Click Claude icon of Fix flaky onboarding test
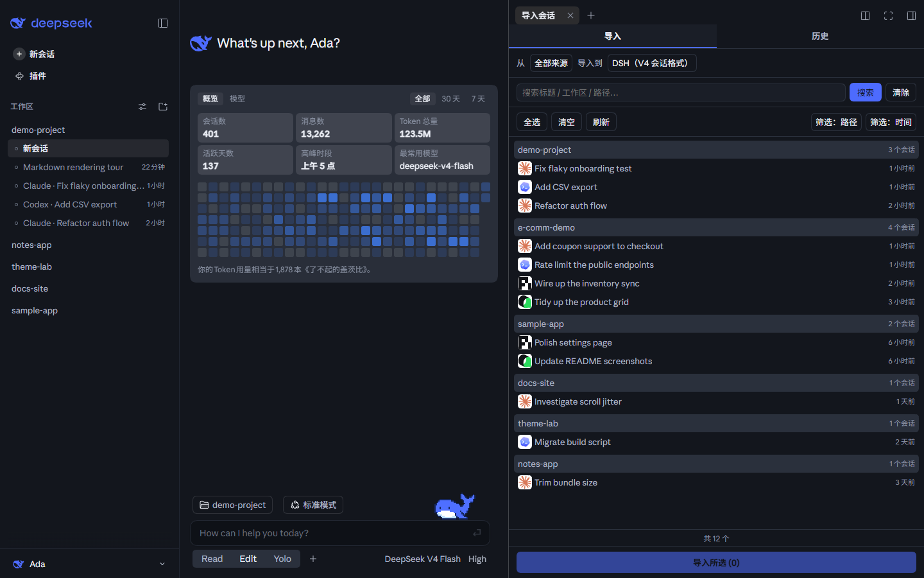Screen dimensions: 924x578 [525, 168]
